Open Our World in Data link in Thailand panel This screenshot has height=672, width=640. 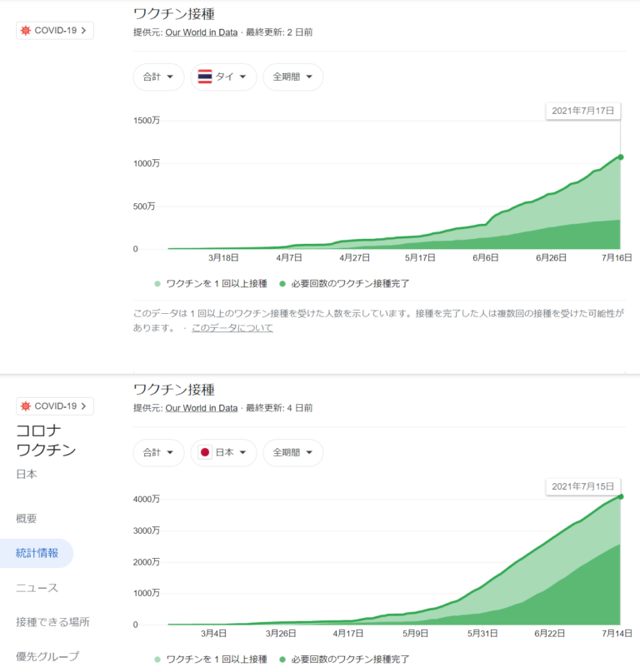tap(202, 32)
